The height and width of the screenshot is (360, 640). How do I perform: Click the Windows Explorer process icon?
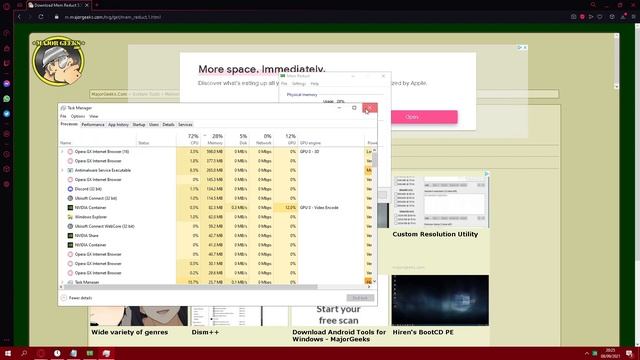pos(70,217)
